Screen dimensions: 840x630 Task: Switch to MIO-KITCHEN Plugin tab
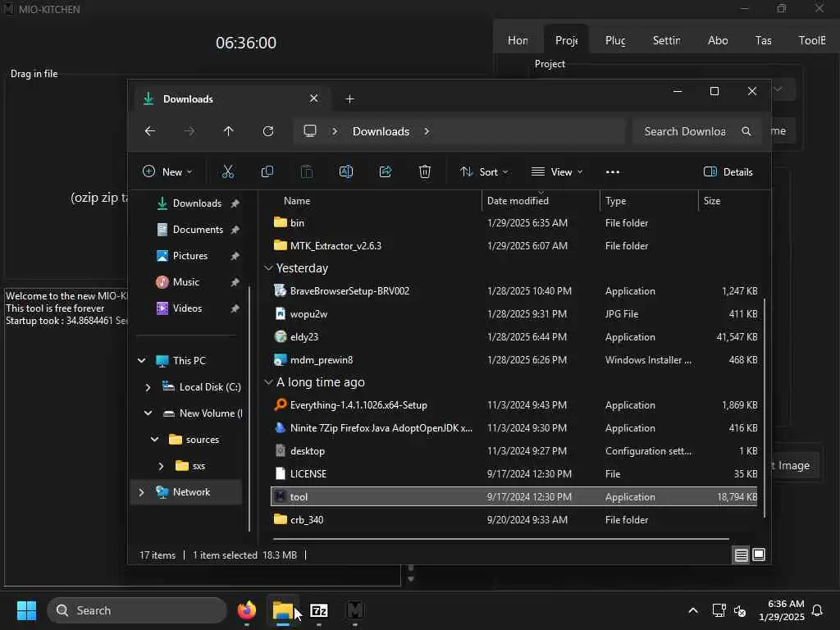[615, 40]
